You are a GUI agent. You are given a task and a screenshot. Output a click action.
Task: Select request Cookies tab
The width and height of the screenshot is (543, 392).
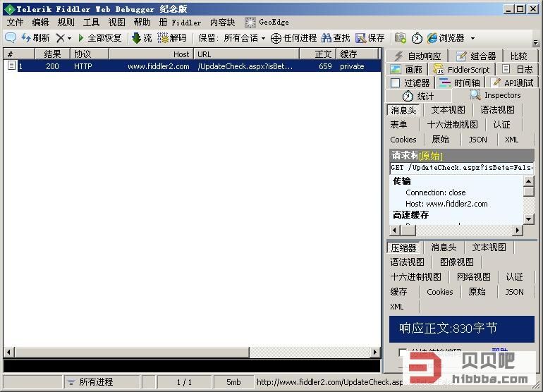point(403,140)
